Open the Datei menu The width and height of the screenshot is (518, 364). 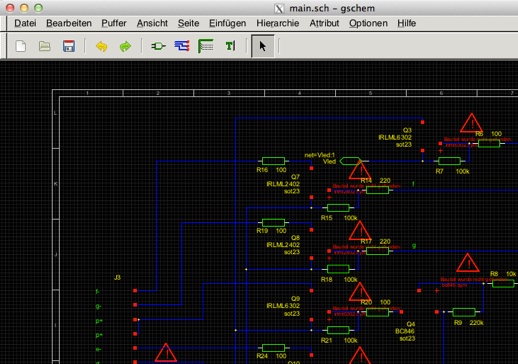pos(25,23)
